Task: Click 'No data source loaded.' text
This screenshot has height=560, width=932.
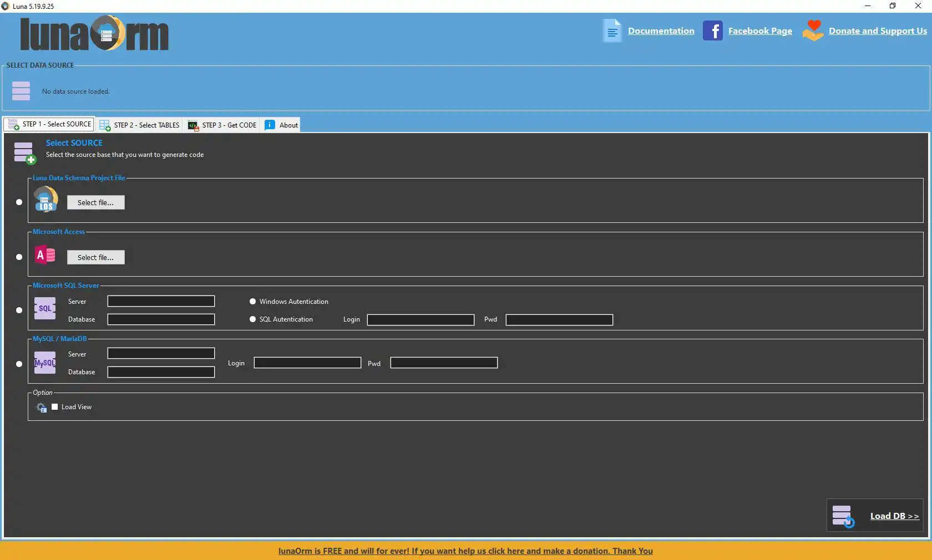Action: click(76, 91)
